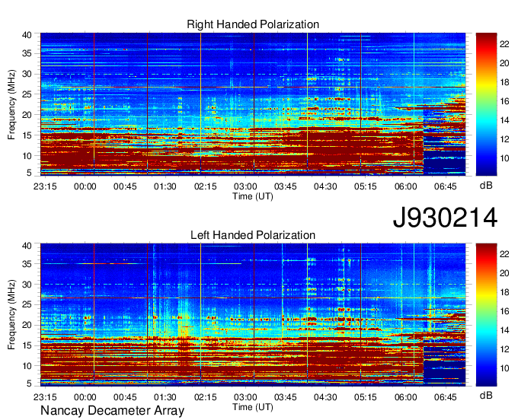Screen dimensions: 518x420
Task: Click the 40 MHz tick of Right Handed plot
Action: (27, 35)
